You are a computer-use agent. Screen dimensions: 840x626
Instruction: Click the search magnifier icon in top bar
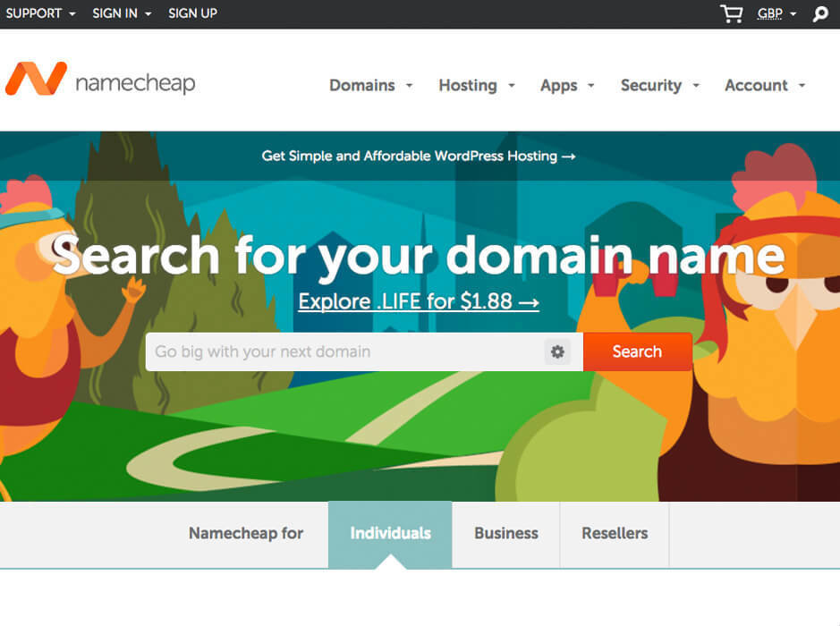(820, 13)
